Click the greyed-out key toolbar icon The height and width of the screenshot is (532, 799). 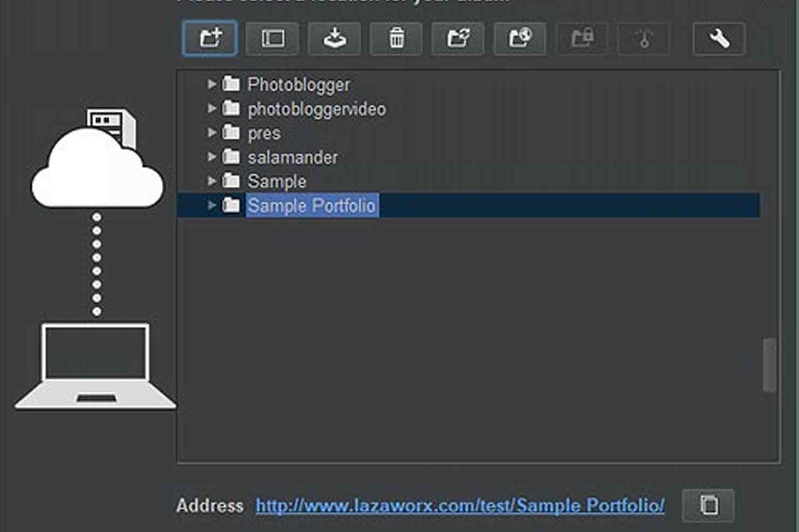coord(644,38)
